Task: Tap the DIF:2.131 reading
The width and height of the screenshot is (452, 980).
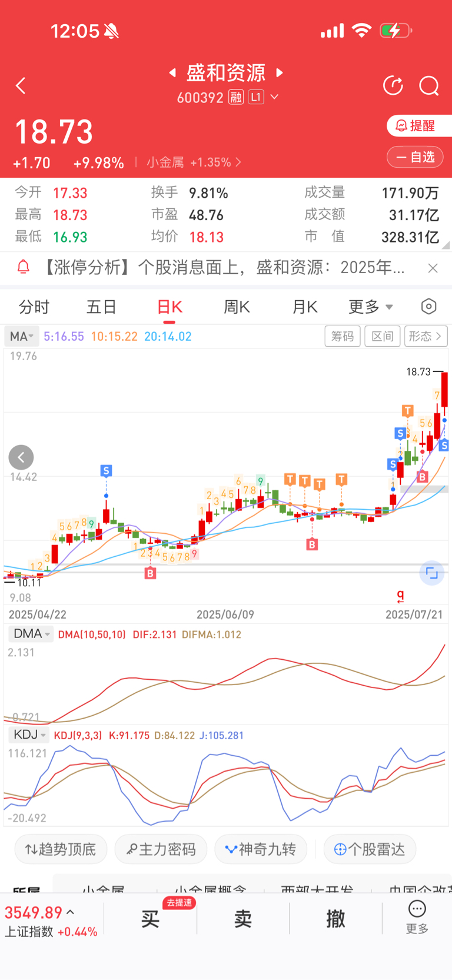Action: tap(155, 634)
